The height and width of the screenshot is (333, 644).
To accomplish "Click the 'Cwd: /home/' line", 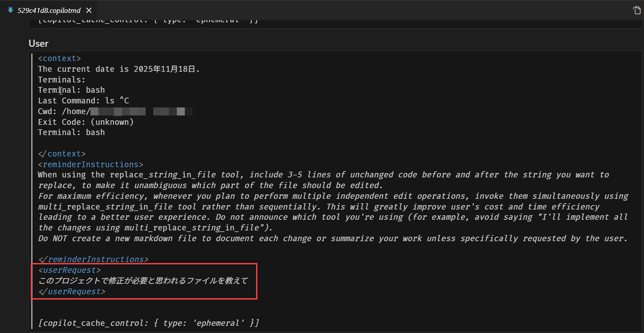I will tap(115, 111).
